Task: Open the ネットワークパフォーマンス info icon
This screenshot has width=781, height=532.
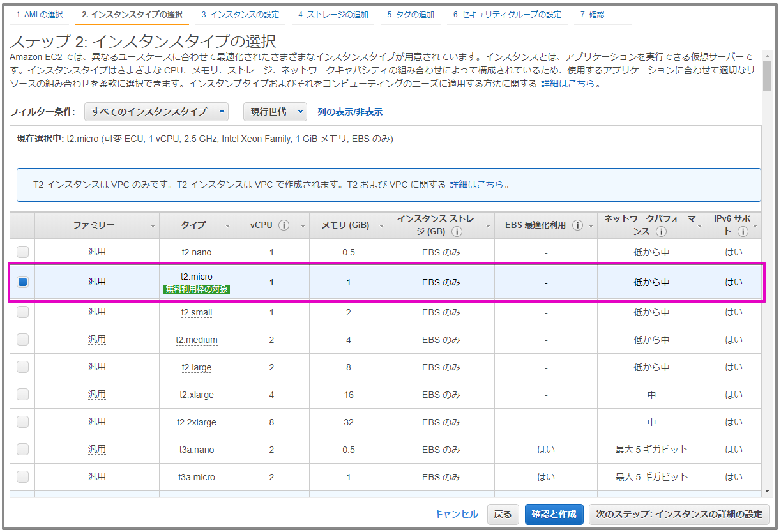Action: [661, 232]
